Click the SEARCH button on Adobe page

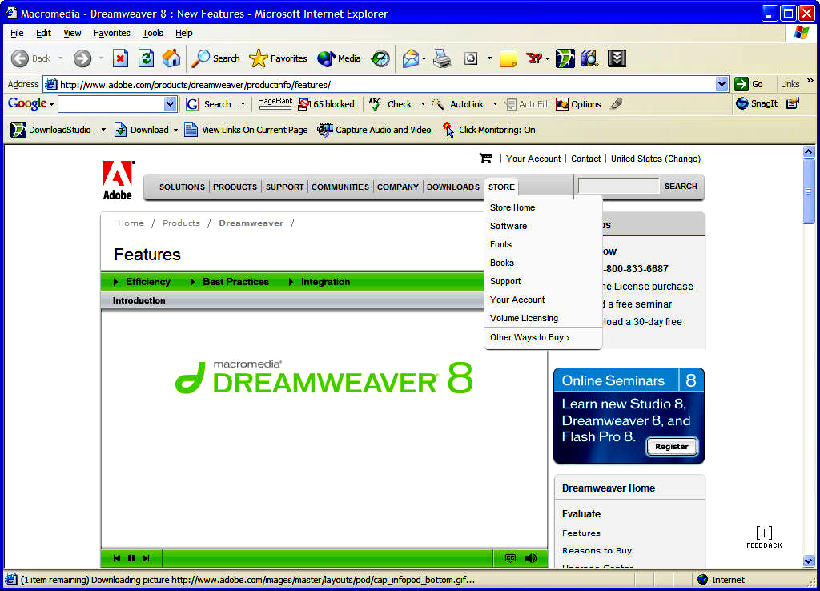click(x=680, y=186)
